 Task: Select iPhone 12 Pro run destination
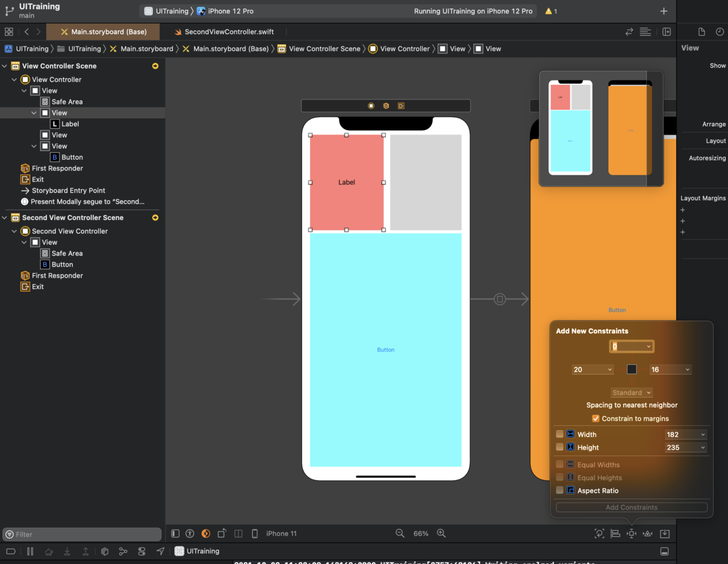pos(225,11)
